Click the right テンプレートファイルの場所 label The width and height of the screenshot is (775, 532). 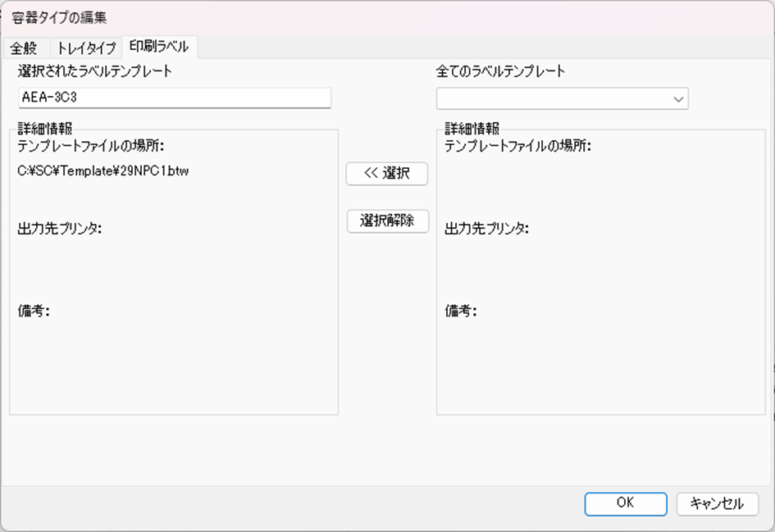coord(517,147)
